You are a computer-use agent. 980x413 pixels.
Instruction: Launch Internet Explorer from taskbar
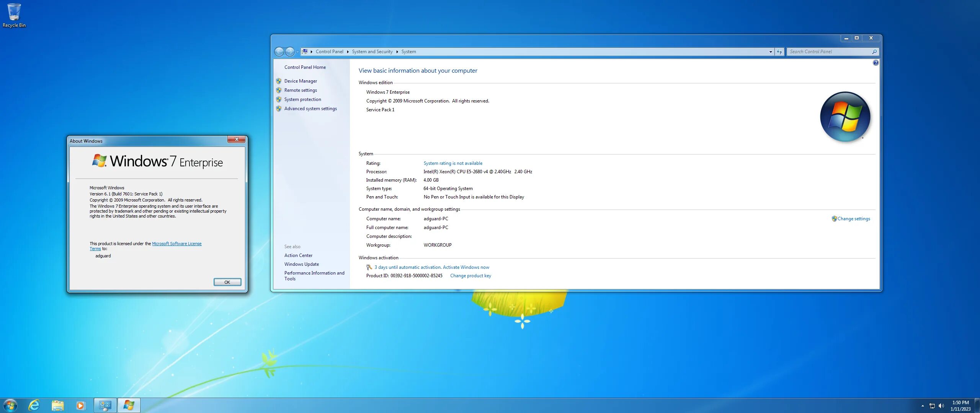tap(34, 405)
